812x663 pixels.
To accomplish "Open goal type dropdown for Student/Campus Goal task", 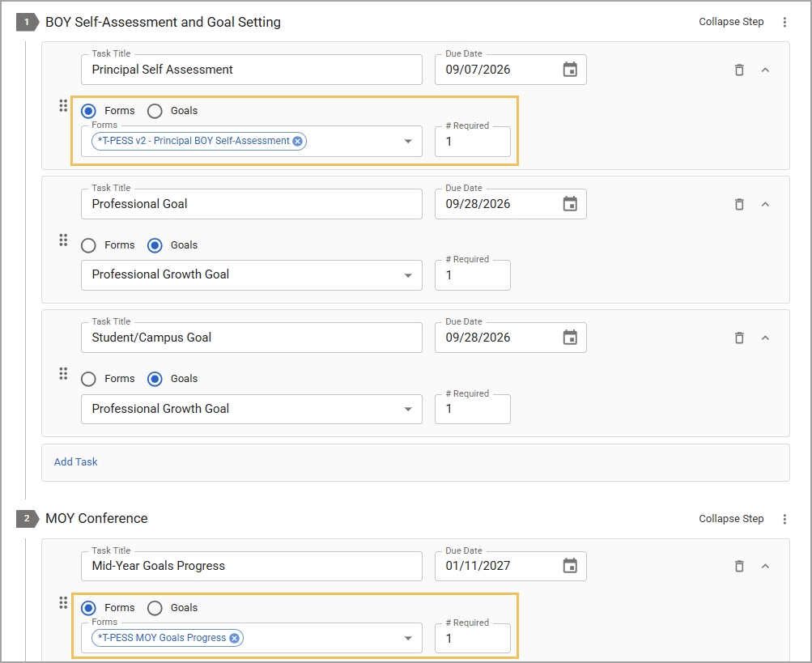I will coord(408,409).
